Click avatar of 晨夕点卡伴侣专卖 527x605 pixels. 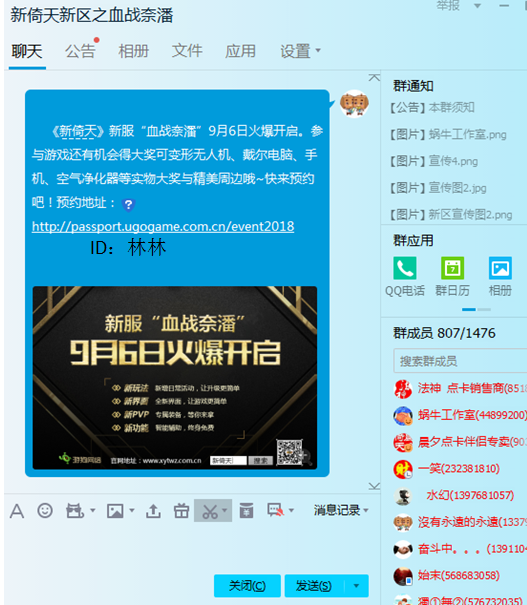tap(403, 443)
